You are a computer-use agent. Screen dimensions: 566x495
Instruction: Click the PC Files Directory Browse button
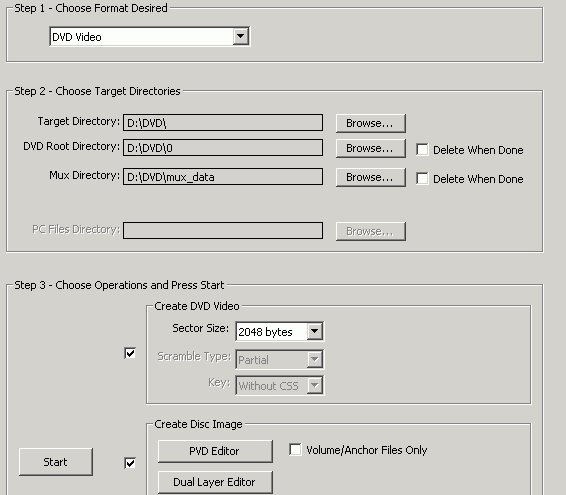tap(370, 231)
